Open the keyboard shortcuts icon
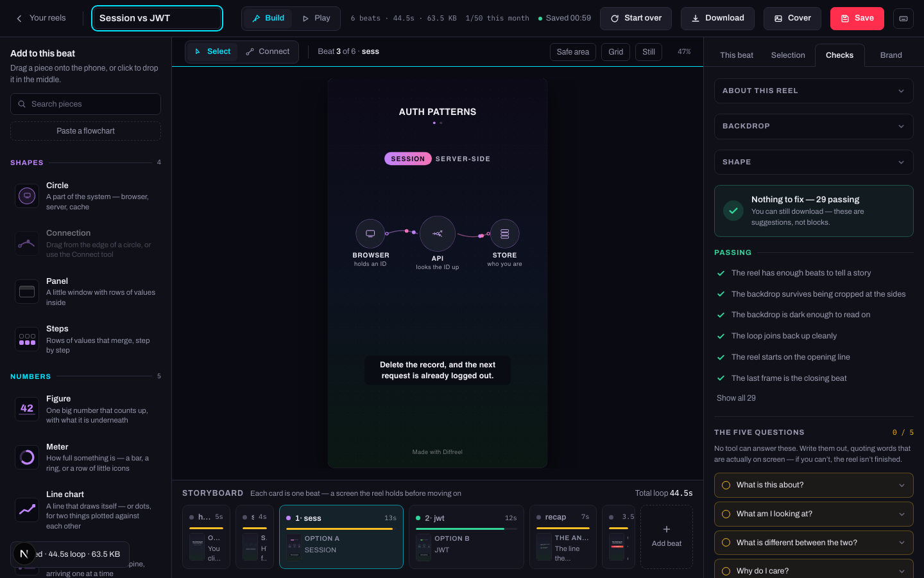The width and height of the screenshot is (924, 578). [903, 19]
